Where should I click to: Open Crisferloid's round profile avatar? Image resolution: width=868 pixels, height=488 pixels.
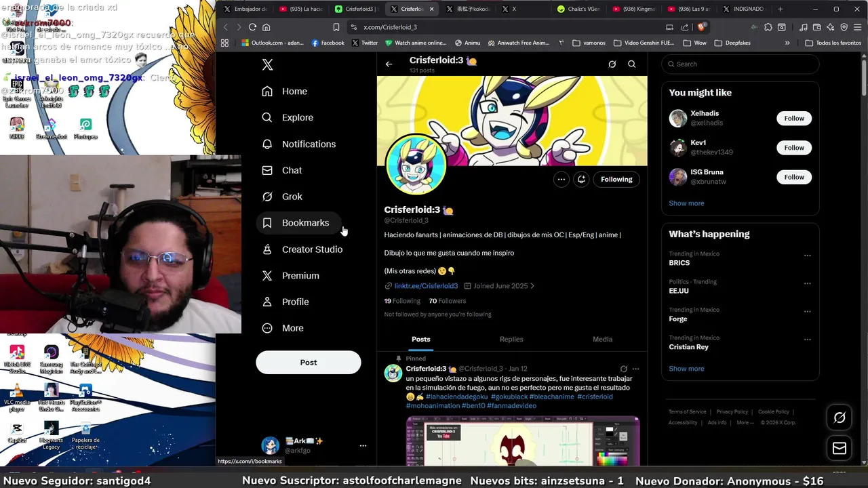(x=416, y=165)
